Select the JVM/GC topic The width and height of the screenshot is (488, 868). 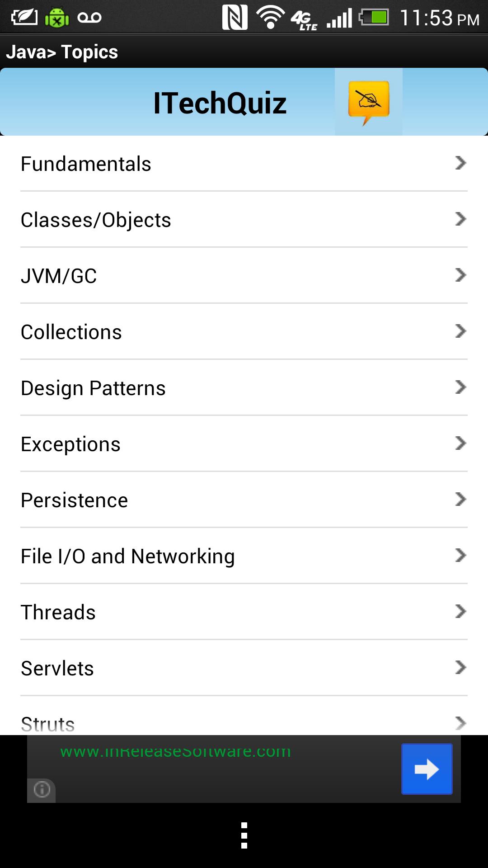point(59,276)
